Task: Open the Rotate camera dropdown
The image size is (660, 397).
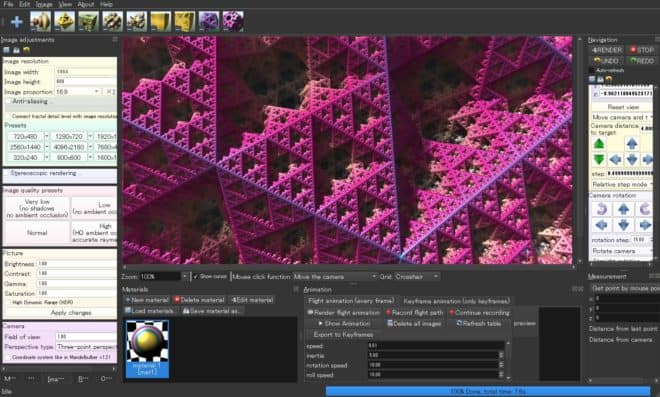Action: [x=621, y=251]
